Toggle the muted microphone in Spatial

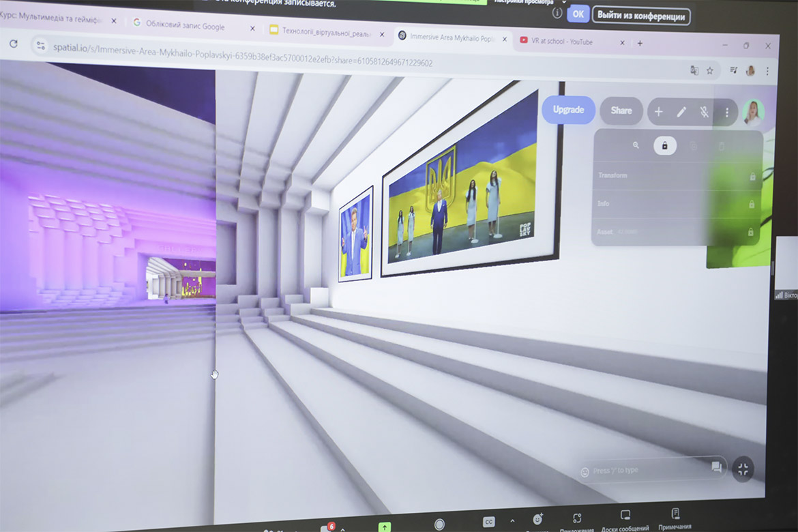pyautogui.click(x=704, y=112)
